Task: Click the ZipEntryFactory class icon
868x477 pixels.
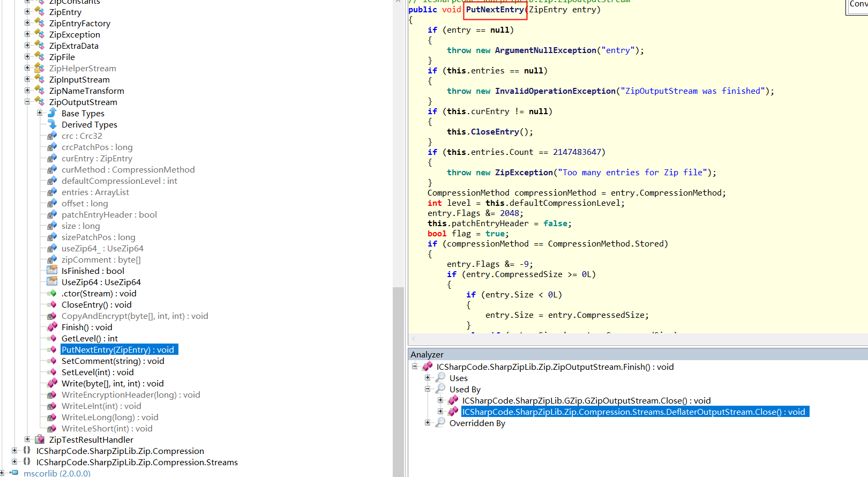Action: 40,23
